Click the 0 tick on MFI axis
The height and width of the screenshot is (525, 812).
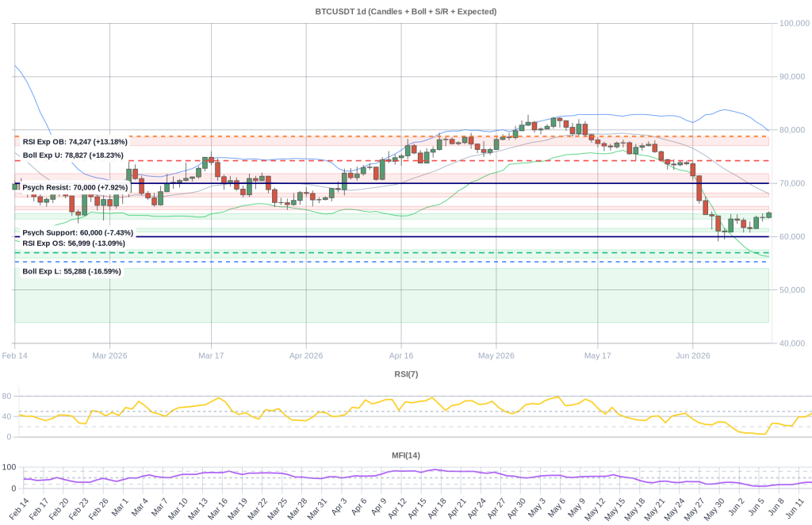tap(13, 489)
